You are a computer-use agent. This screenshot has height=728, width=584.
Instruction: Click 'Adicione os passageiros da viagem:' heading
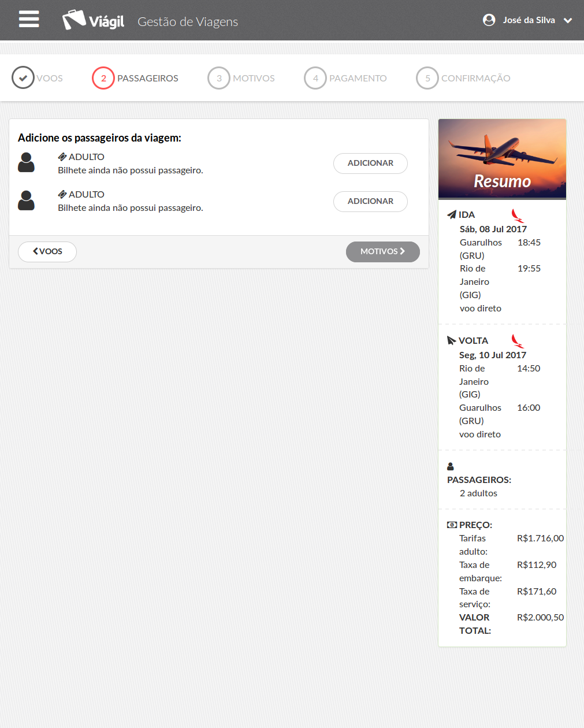99,138
